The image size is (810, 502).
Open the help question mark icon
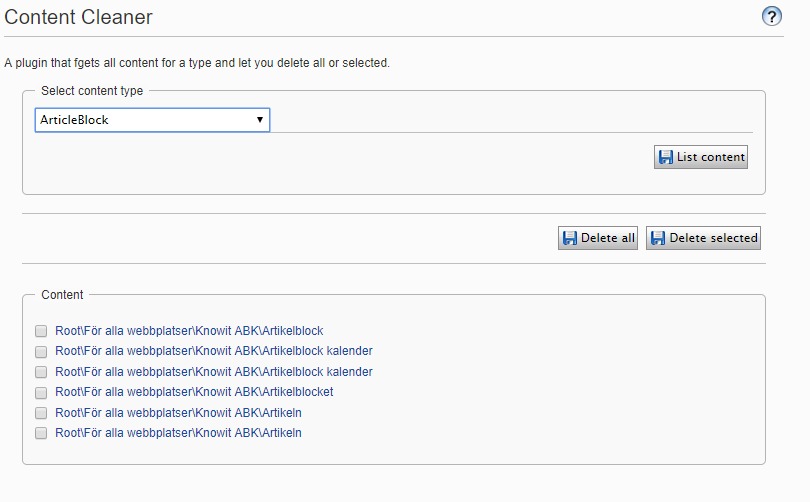771,16
